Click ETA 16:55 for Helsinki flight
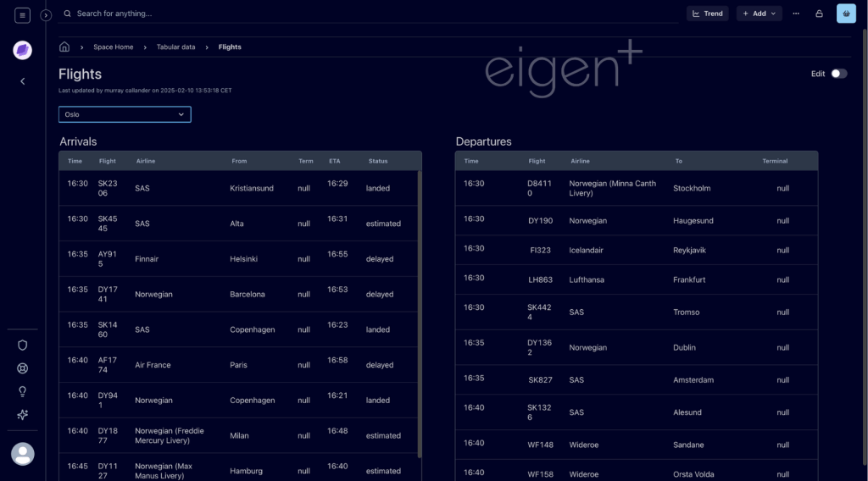 337,254
